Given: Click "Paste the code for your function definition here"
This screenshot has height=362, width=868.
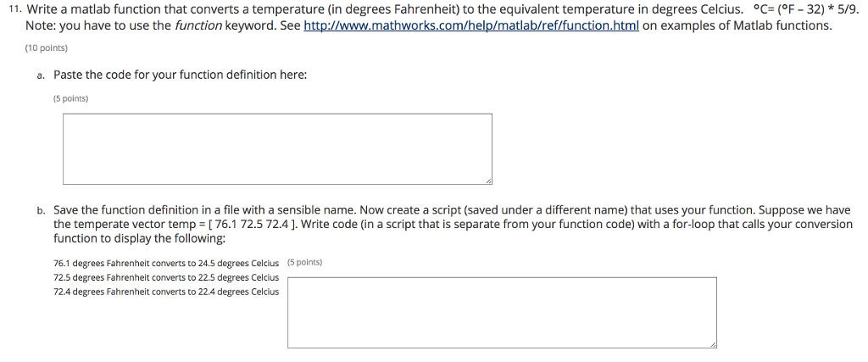Looking at the screenshot, I should pos(180,75).
